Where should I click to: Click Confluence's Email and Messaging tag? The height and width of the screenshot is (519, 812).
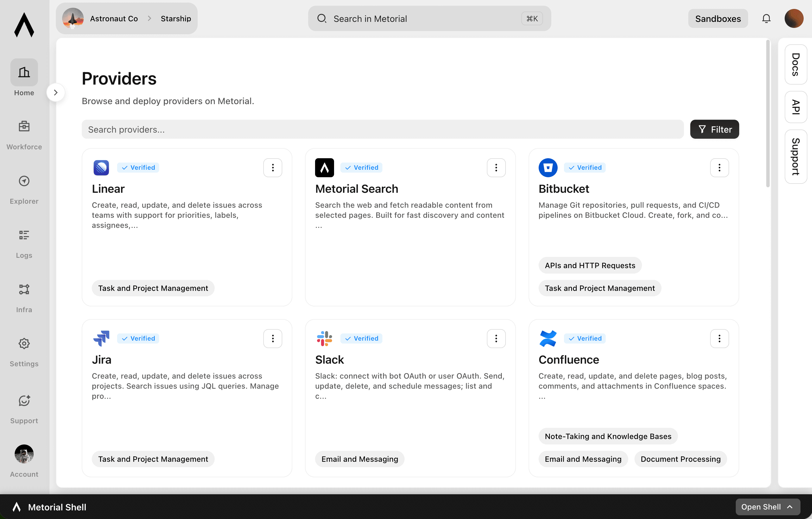[x=583, y=459]
